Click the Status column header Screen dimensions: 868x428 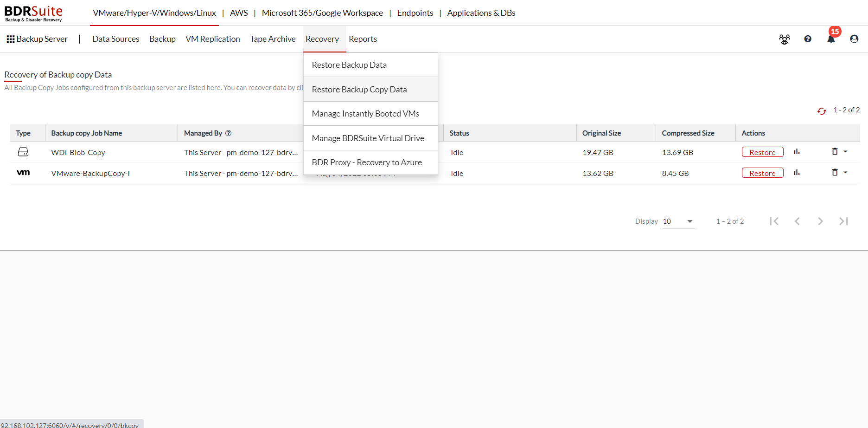[459, 133]
